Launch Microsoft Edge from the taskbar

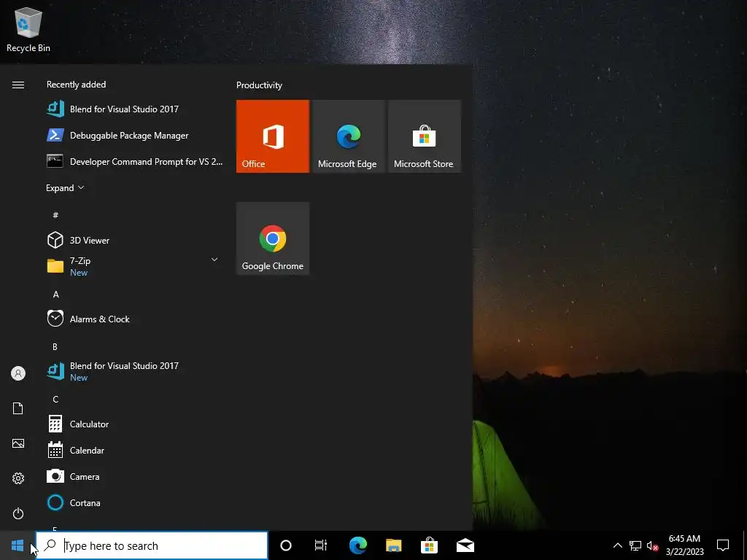point(357,545)
